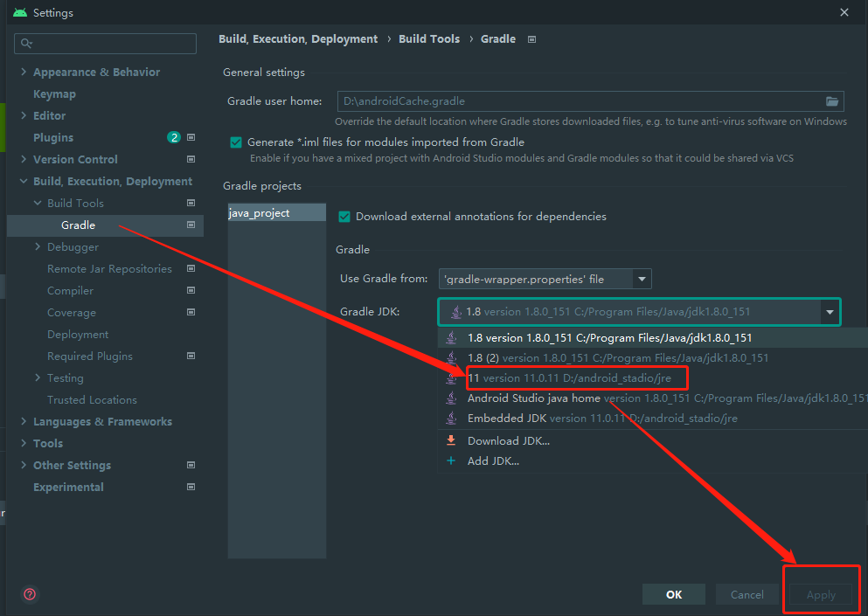The height and width of the screenshot is (616, 868).
Task: Click the Gradle user home path field
Action: point(590,101)
